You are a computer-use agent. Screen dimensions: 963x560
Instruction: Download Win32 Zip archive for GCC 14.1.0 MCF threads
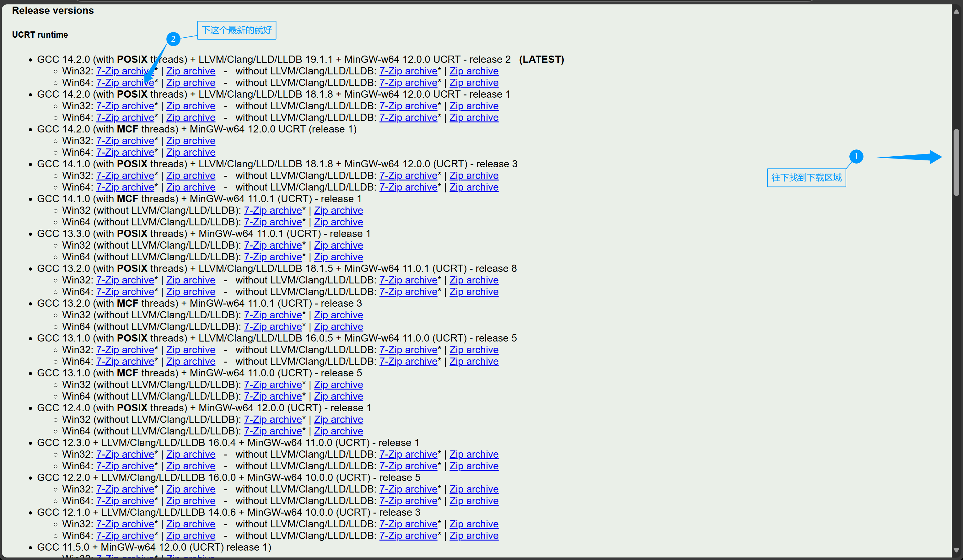[x=339, y=210]
